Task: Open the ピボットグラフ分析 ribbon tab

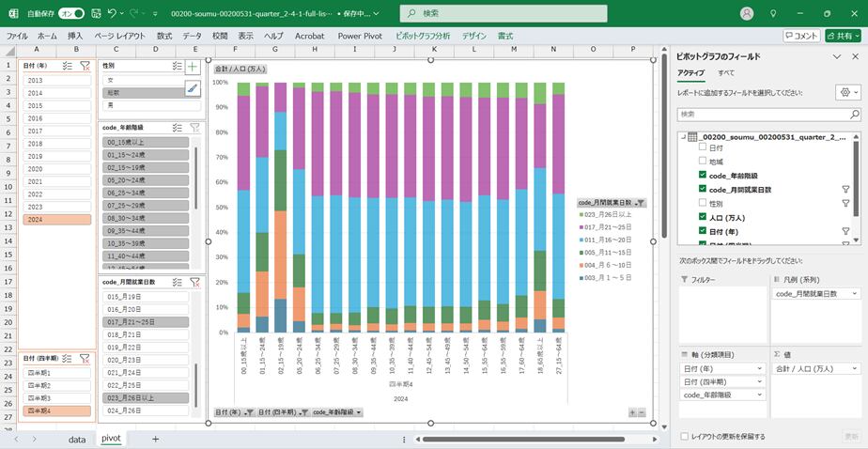Action: click(423, 36)
